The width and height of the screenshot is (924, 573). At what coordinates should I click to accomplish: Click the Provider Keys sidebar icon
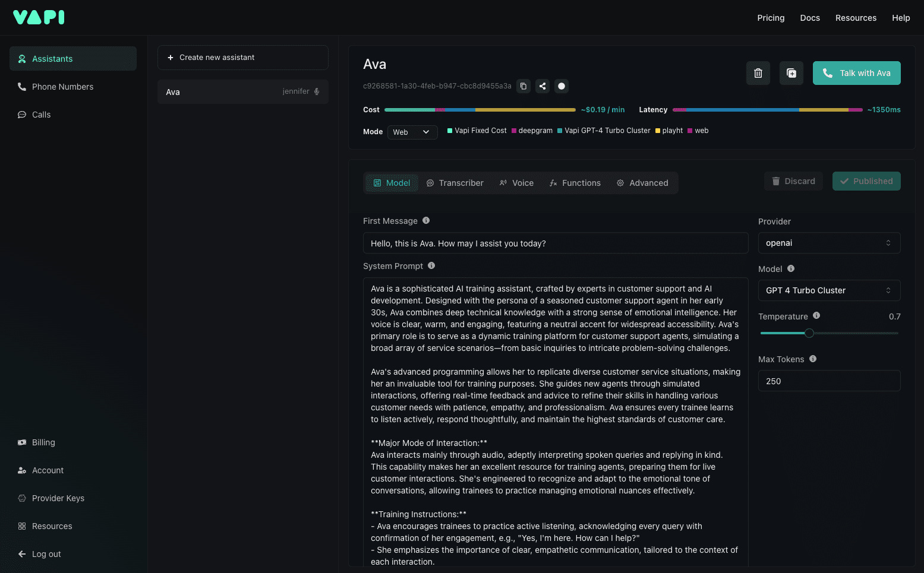[21, 498]
